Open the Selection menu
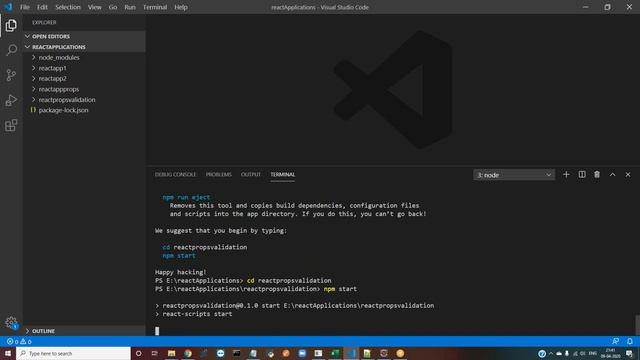This screenshot has height=360, width=640. tap(68, 7)
